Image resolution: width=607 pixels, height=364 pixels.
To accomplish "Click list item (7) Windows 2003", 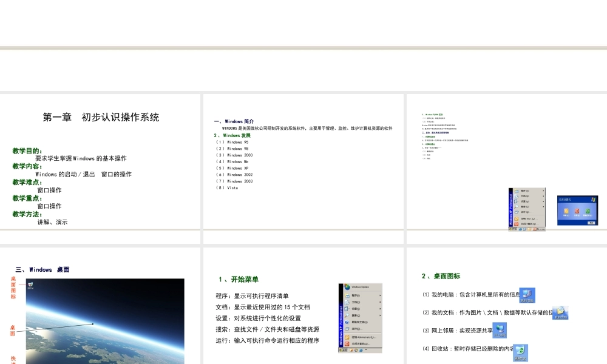I will (x=234, y=181).
